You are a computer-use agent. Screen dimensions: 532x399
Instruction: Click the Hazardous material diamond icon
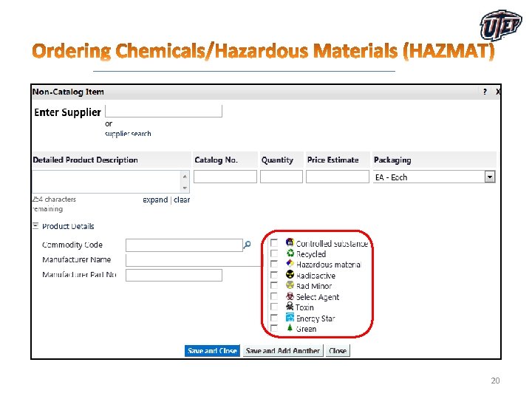point(290,263)
